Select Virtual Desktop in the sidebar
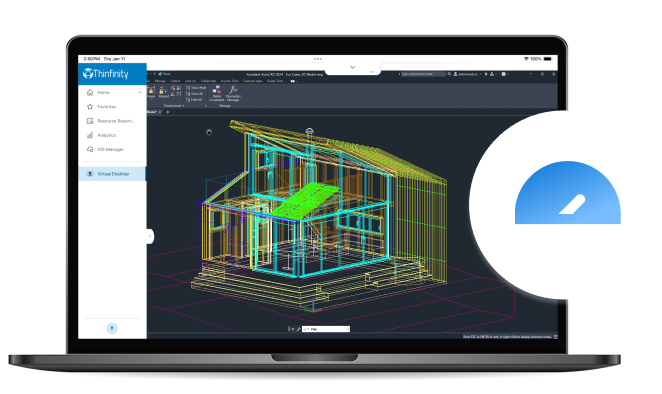This screenshot has height=394, width=662. click(x=112, y=174)
